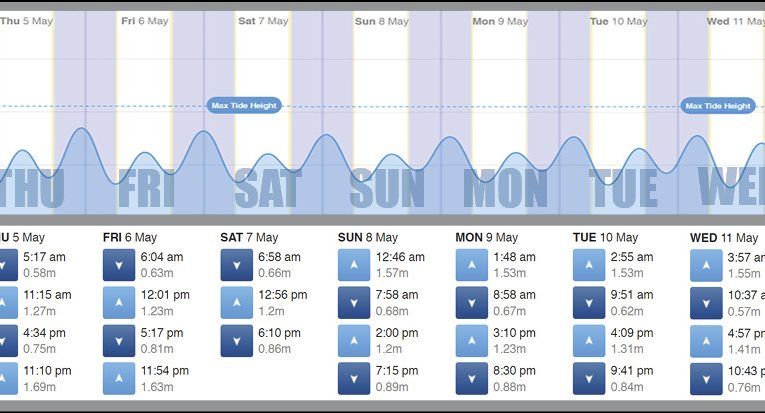Image resolution: width=765 pixels, height=413 pixels.
Task: Click the Wed 11 May 3:57 am tide icon
Action: coord(706,264)
